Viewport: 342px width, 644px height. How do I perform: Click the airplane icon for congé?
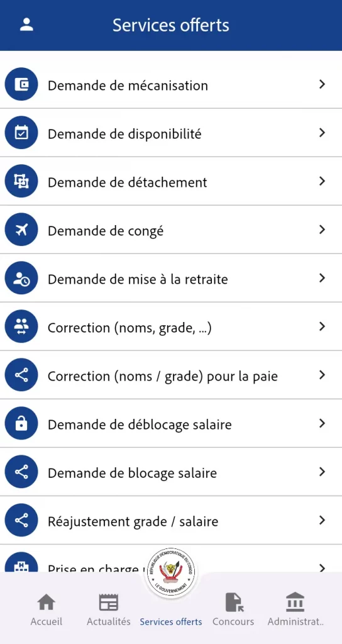pos(21,230)
